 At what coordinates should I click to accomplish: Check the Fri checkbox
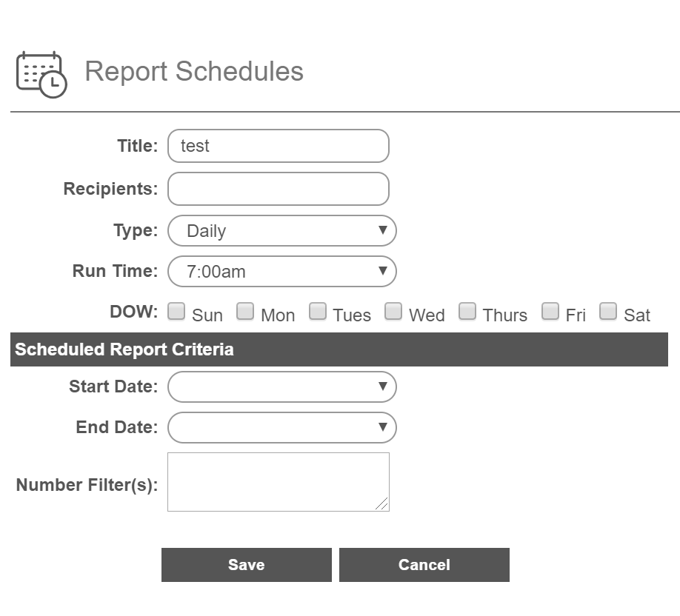pos(550,311)
